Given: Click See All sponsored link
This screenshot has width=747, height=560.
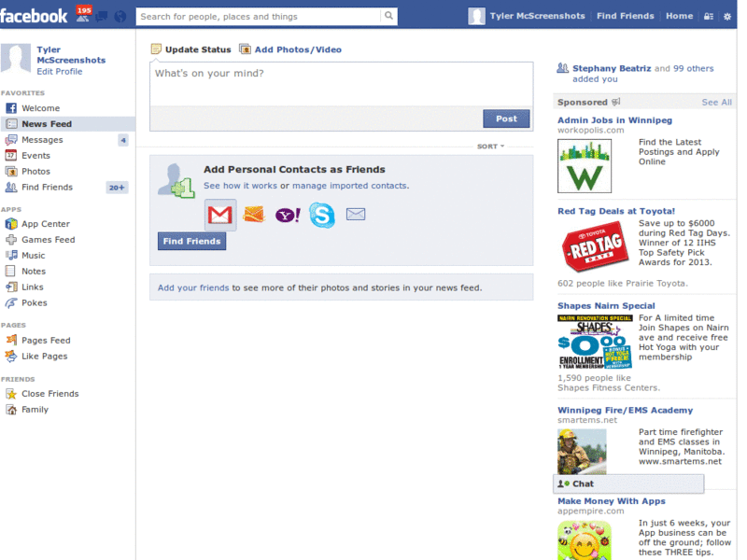Looking at the screenshot, I should (716, 103).
